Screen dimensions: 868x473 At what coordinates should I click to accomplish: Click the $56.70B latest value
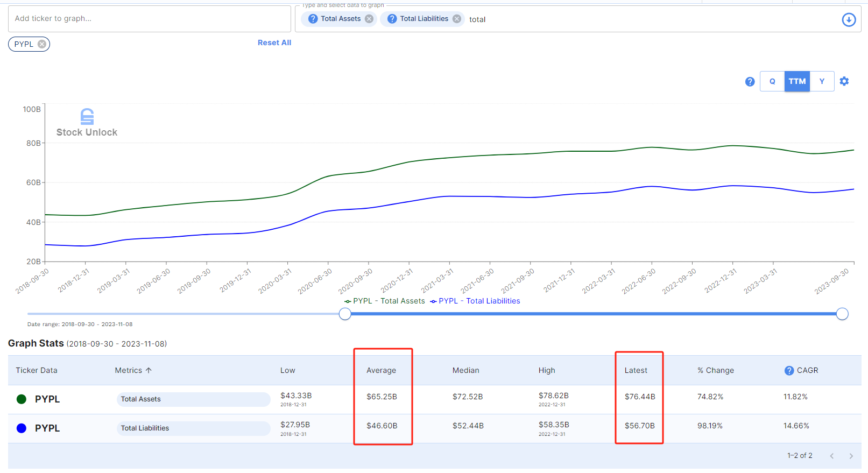point(640,426)
